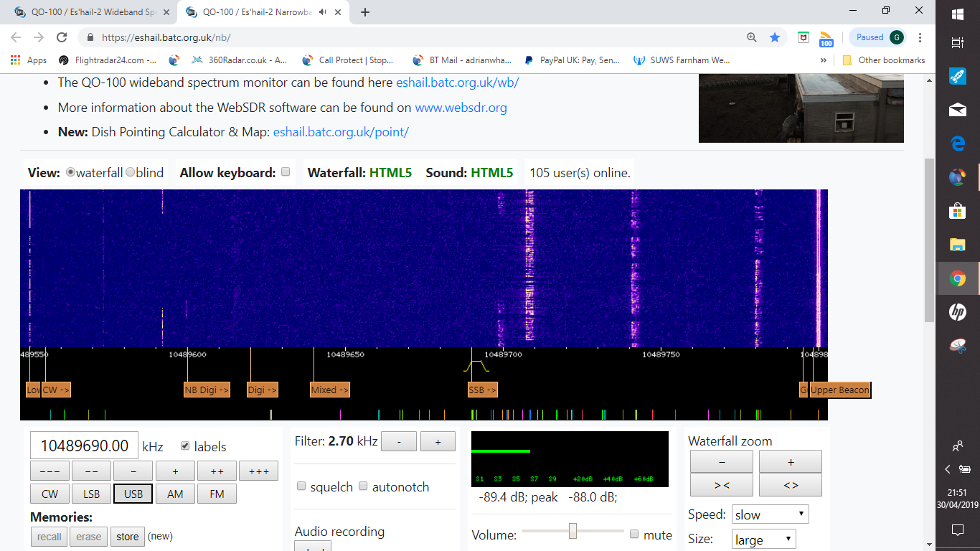This screenshot has height=551, width=980.
Task: Open the new tab with plus button
Action: coord(365,11)
